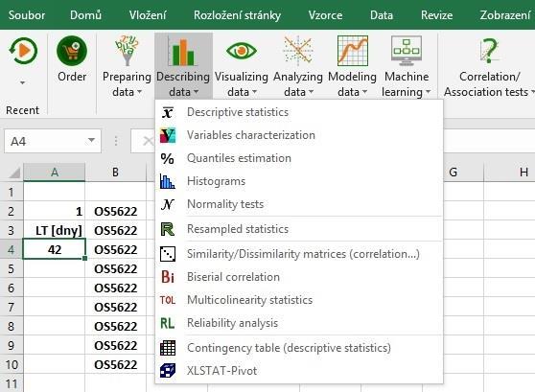
Task: Select OS5622 cell in row 2
Action: click(x=116, y=212)
